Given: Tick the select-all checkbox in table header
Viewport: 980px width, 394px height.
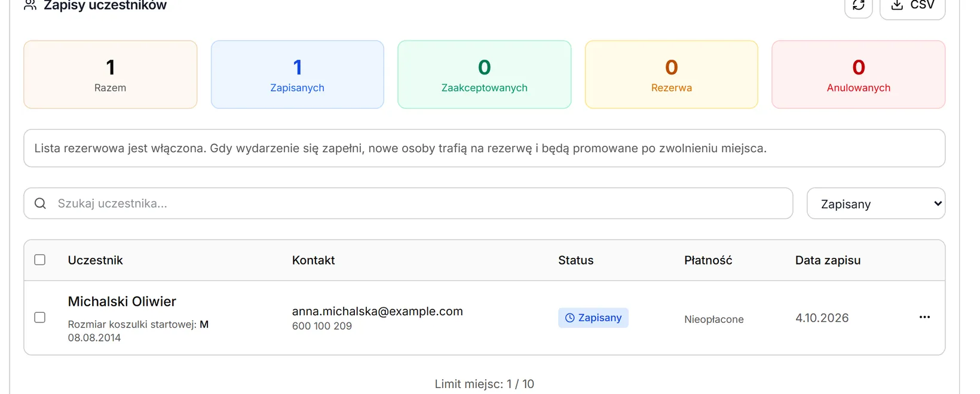Looking at the screenshot, I should tap(40, 260).
